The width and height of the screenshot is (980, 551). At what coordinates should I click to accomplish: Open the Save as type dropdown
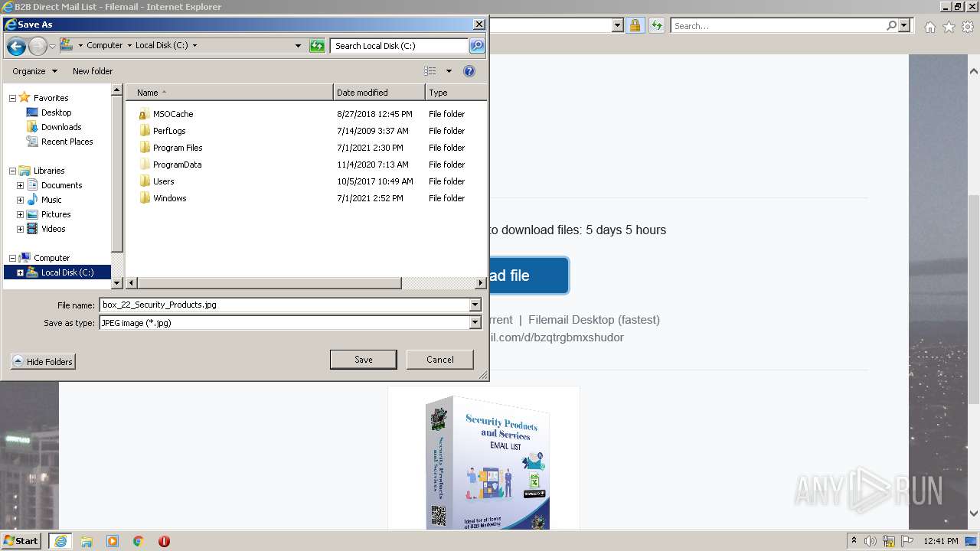[x=475, y=323]
